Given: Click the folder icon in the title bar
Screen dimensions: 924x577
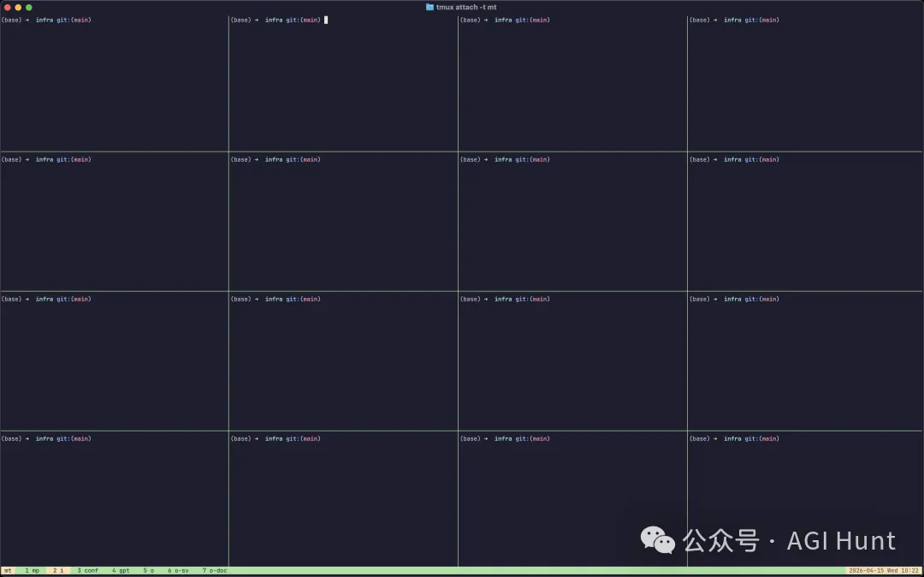Looking at the screenshot, I should click(x=429, y=7).
